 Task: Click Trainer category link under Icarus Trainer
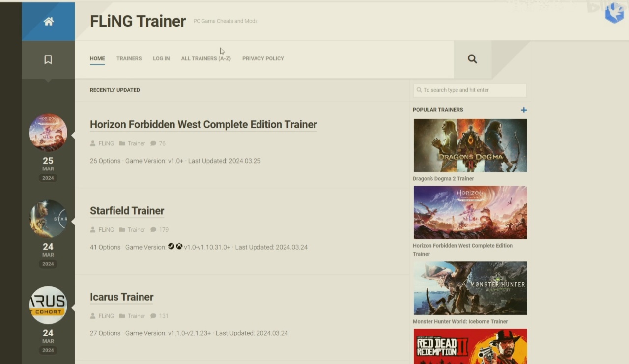coord(136,316)
